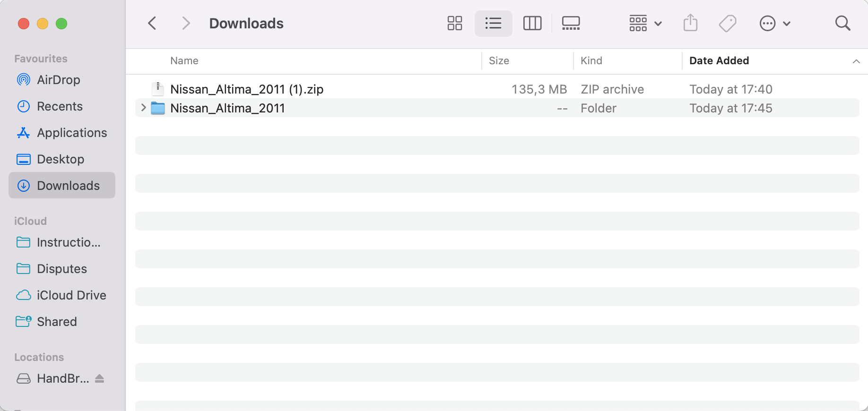Click the zip archive file icon
This screenshot has width=868, height=411.
click(x=158, y=89)
